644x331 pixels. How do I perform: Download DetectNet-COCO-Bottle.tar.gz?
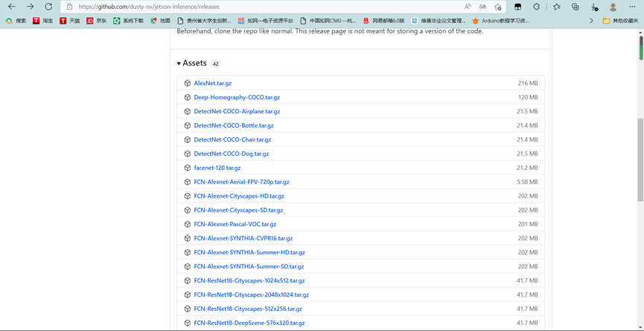point(234,125)
